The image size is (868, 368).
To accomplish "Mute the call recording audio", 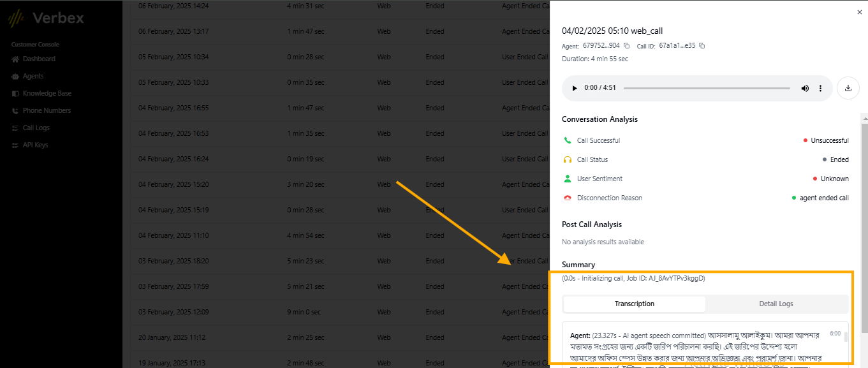I will pyautogui.click(x=804, y=88).
